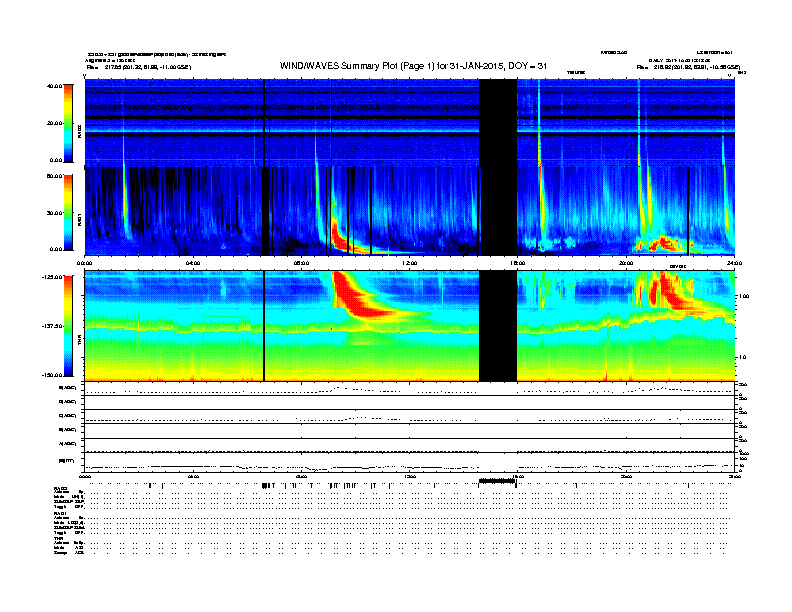Click the RAD1 vertical axis label
This screenshot has width=792, height=612.
[79, 220]
